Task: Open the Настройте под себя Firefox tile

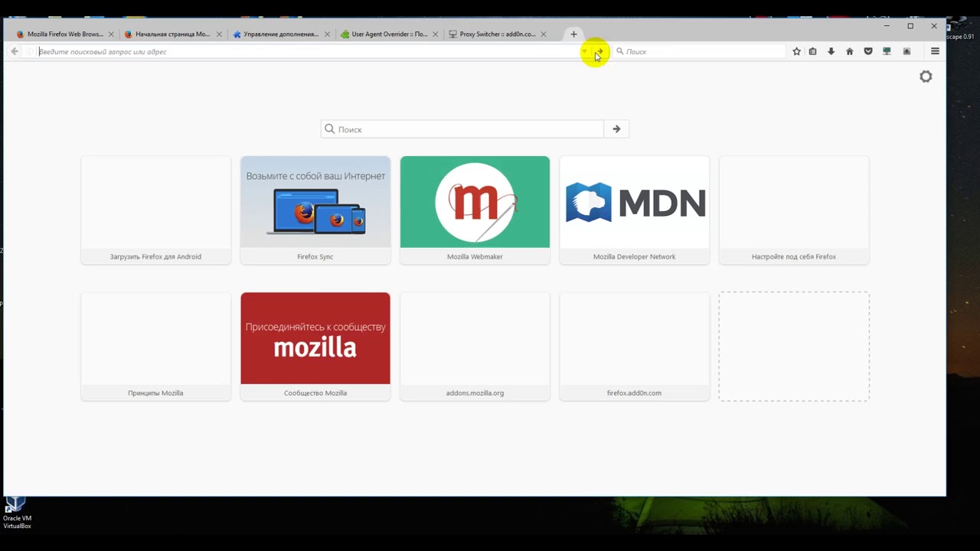Action: point(794,210)
